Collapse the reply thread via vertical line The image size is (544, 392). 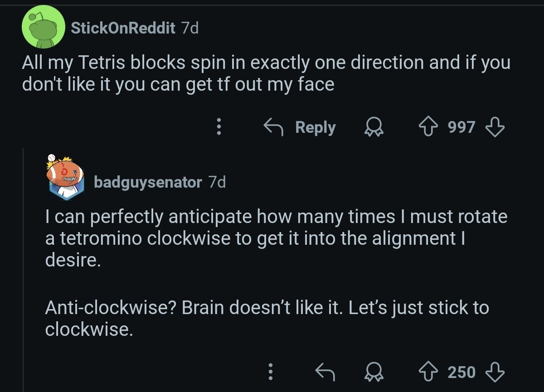(x=23, y=272)
